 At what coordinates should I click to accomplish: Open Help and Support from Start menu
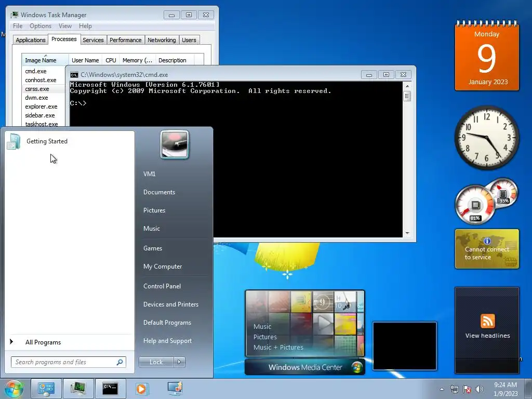click(167, 341)
